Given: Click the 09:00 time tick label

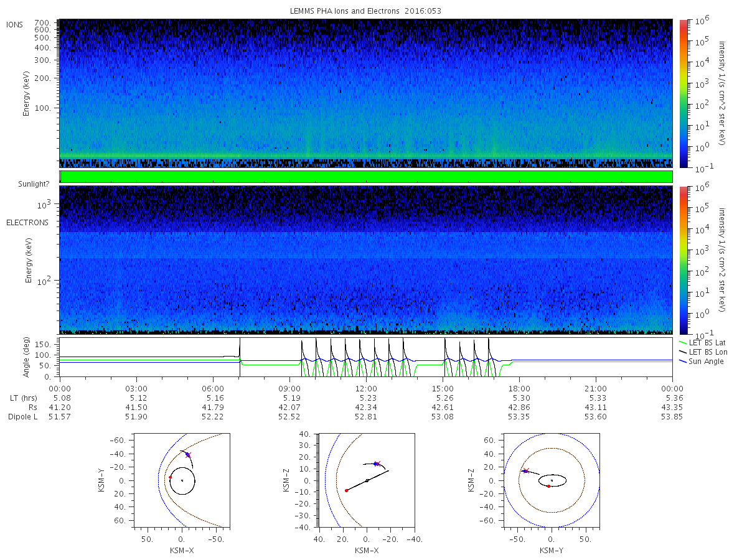Looking at the screenshot, I should [289, 388].
